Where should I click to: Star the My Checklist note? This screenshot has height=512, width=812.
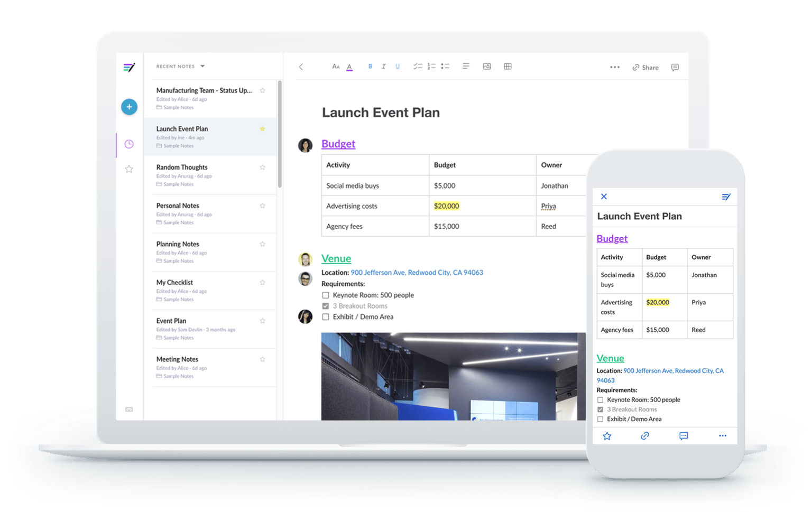pyautogui.click(x=262, y=283)
